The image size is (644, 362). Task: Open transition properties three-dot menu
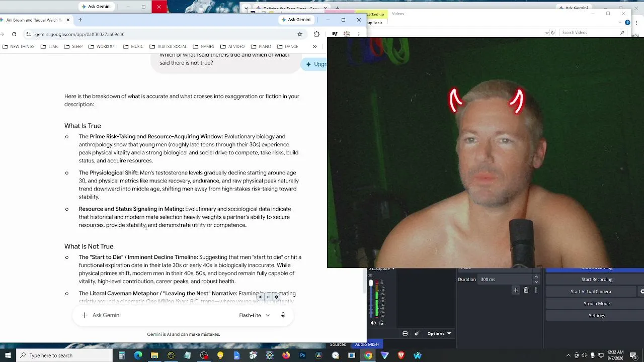tap(536, 290)
